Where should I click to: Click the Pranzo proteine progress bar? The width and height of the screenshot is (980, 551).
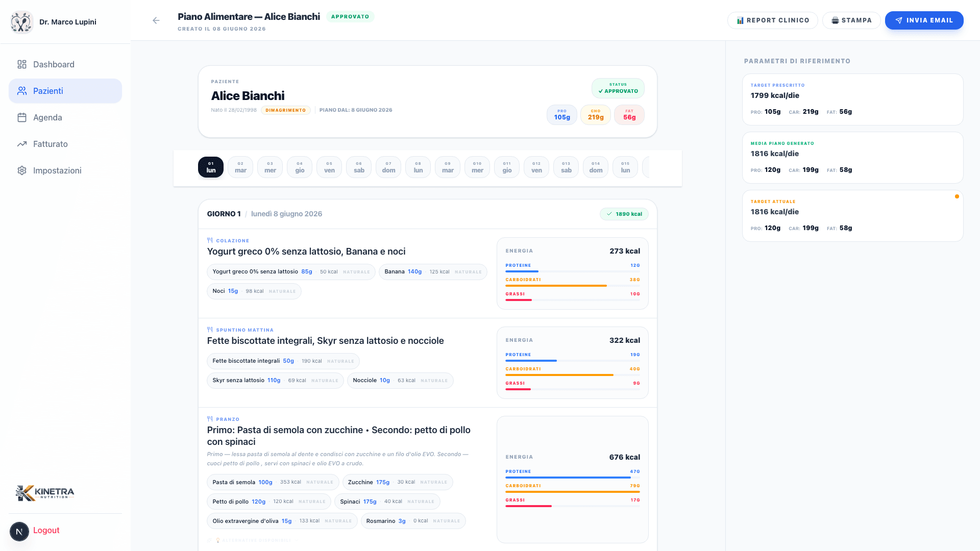573,478
